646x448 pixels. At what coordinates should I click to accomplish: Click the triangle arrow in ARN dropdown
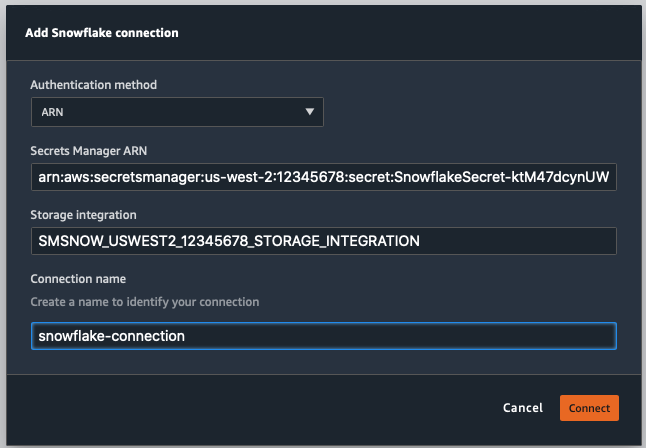(x=310, y=111)
